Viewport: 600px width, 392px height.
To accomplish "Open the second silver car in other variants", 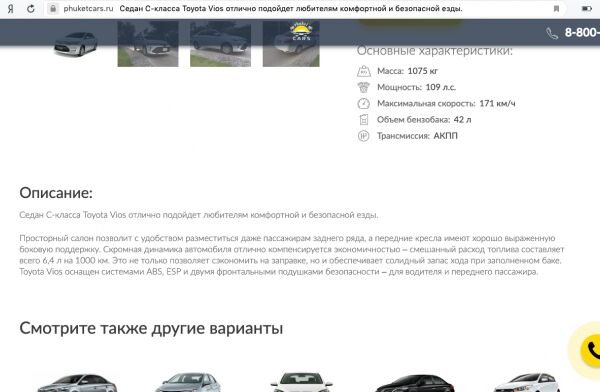I will (x=188, y=382).
